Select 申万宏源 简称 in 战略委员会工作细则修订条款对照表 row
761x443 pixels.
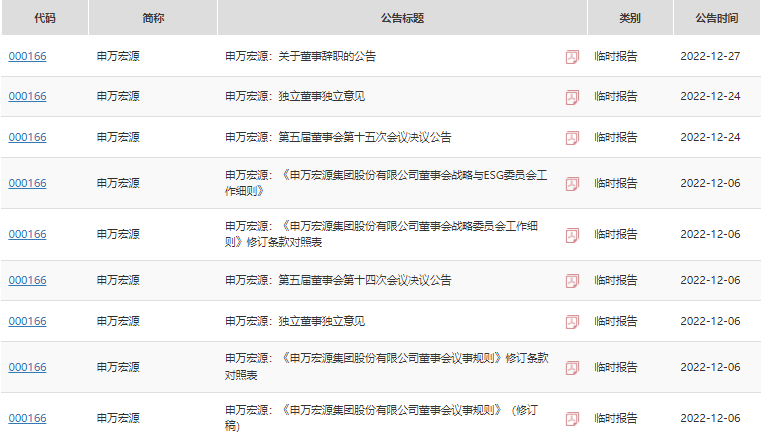coord(118,234)
